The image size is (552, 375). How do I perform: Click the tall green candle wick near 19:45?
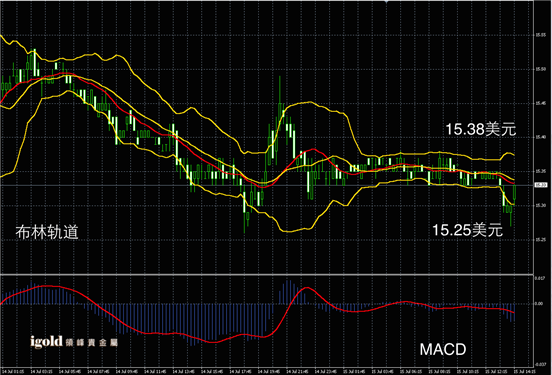(x=280, y=90)
